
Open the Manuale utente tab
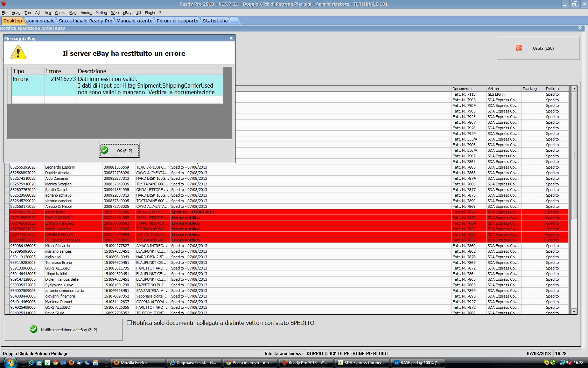[x=134, y=21]
